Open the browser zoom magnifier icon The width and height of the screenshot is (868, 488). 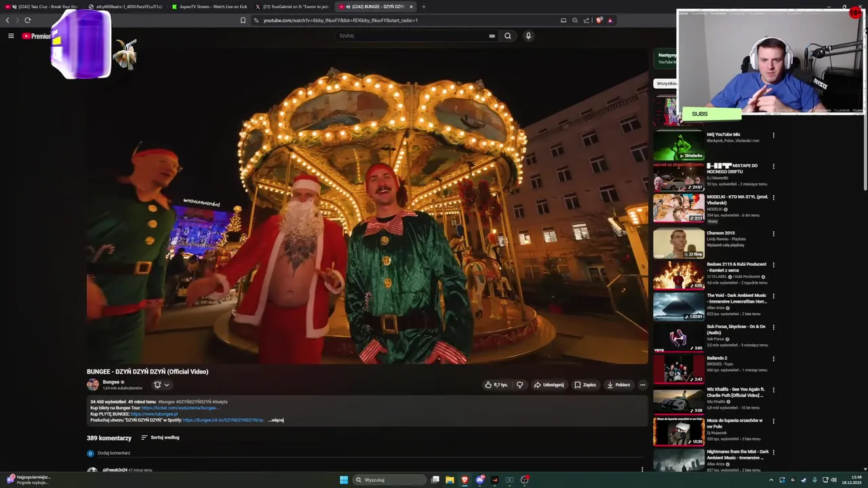tap(575, 20)
